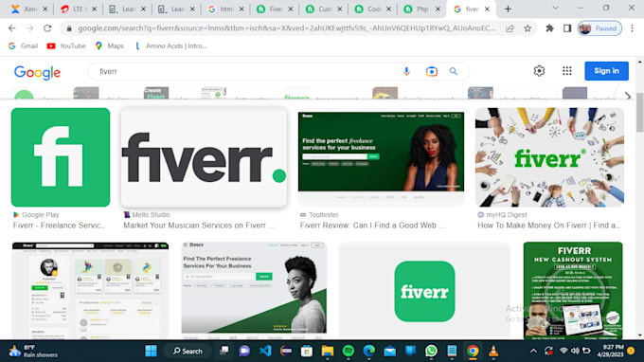Open the Fiverr New Cashout System image

click(573, 291)
